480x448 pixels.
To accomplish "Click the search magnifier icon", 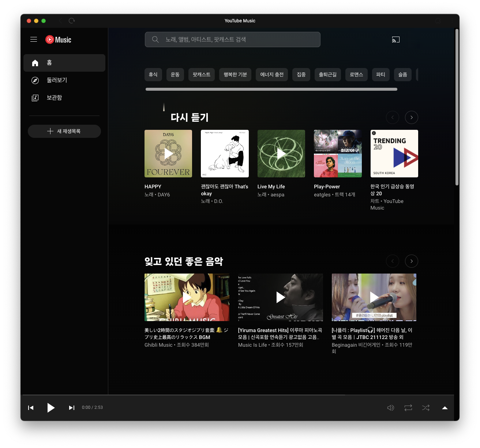I will click(155, 39).
